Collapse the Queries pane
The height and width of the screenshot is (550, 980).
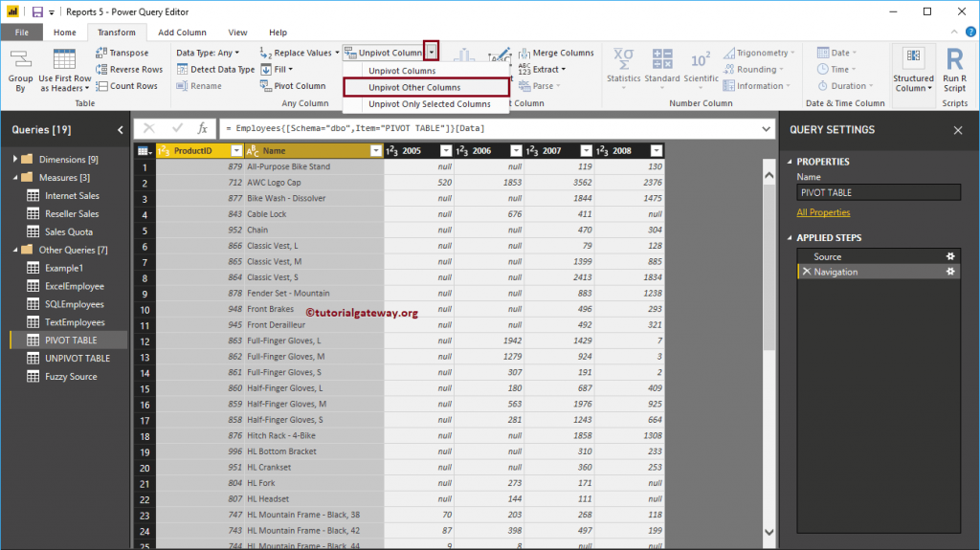pos(120,130)
